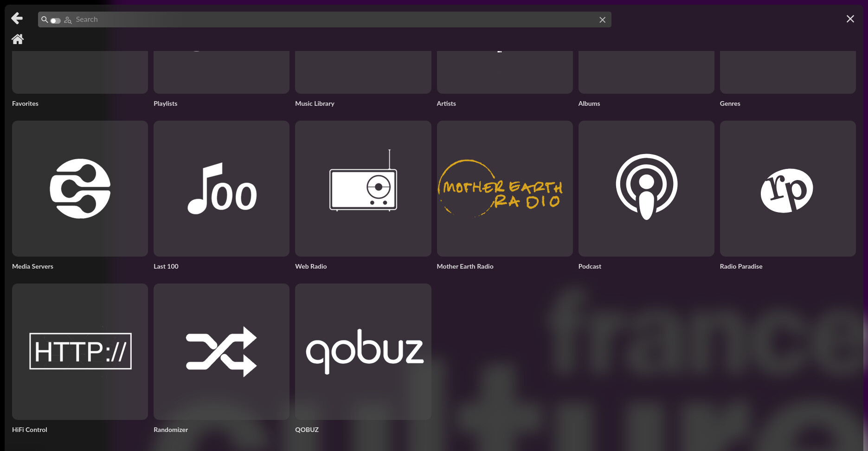Viewport: 868px width, 451px height.
Task: Click the Home icon
Action: (x=18, y=39)
